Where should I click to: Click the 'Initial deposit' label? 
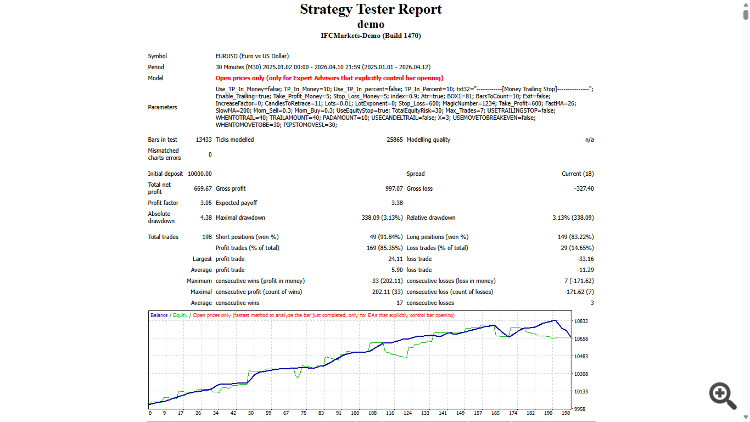(x=165, y=174)
